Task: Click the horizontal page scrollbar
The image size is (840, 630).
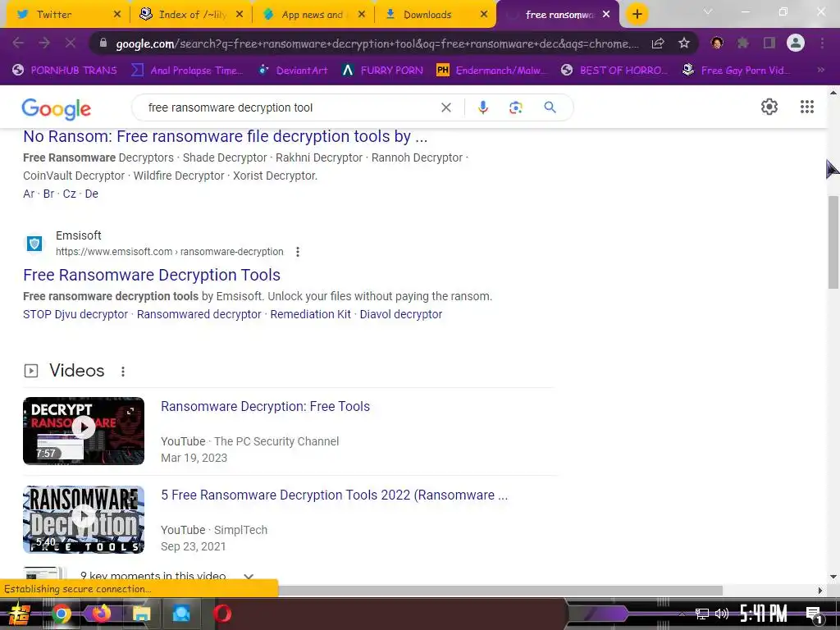Action: (500, 591)
